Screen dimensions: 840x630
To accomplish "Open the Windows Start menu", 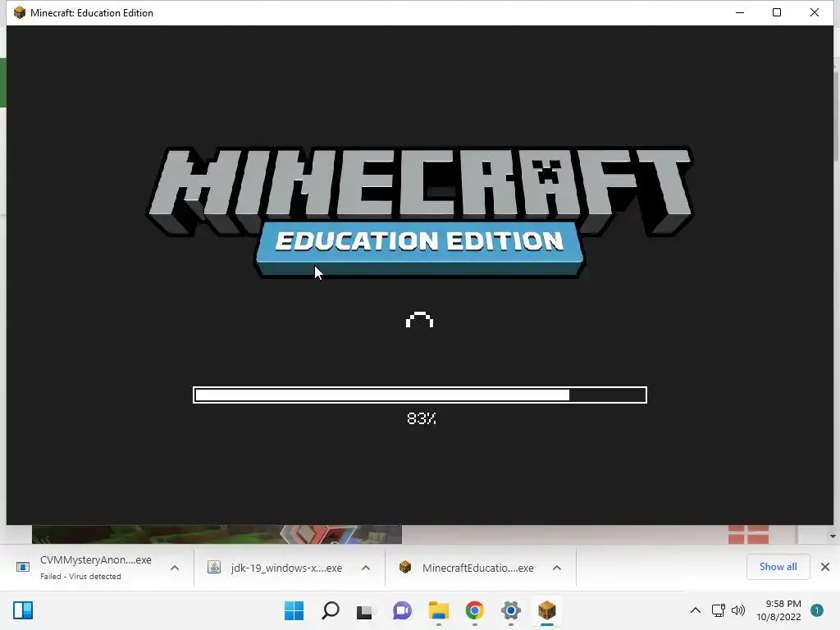I will coord(294,610).
